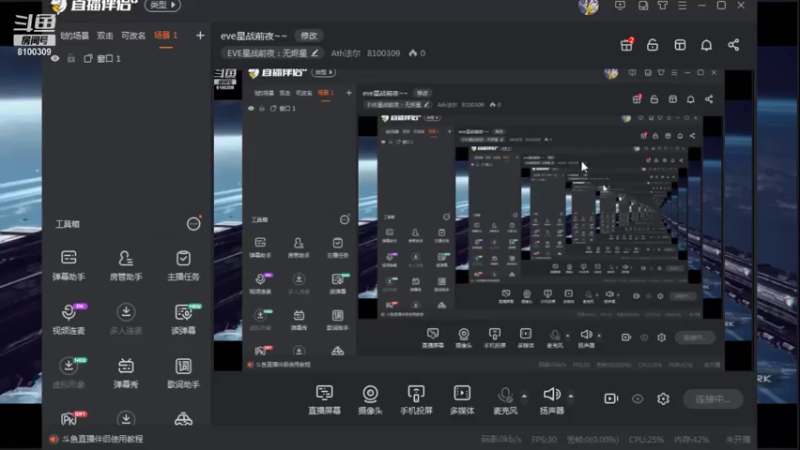
Task: Open settings gear in bottom bar
Action: pyautogui.click(x=663, y=399)
